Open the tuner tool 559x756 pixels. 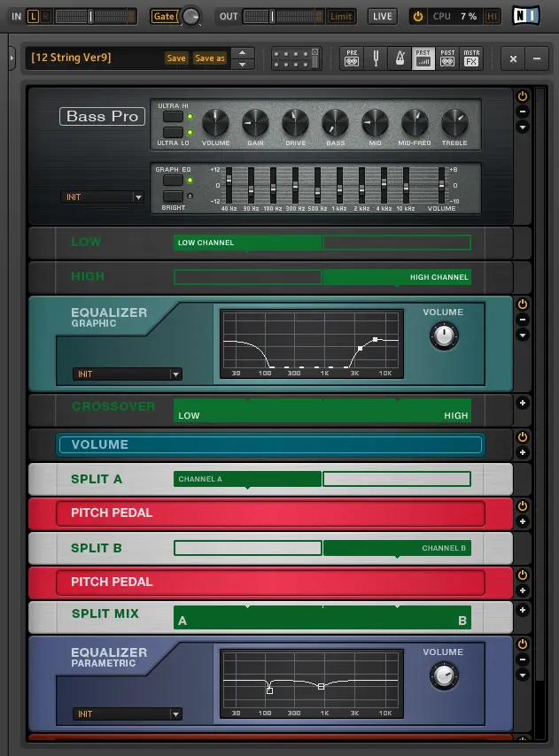[x=376, y=58]
